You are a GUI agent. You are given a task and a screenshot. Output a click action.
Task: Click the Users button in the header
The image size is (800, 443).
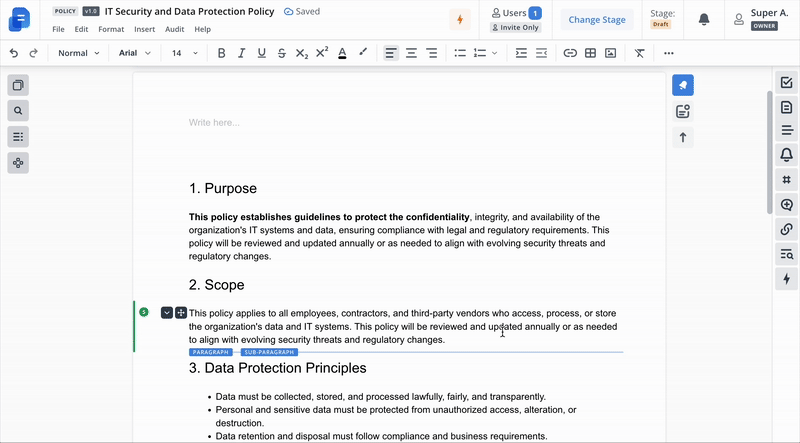point(516,13)
